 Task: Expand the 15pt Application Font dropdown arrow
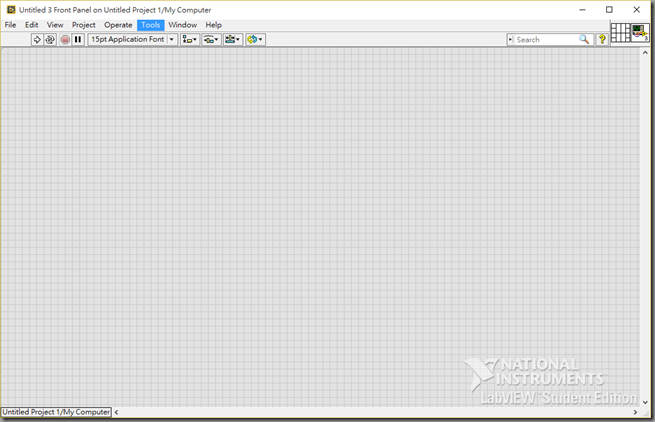(x=172, y=39)
